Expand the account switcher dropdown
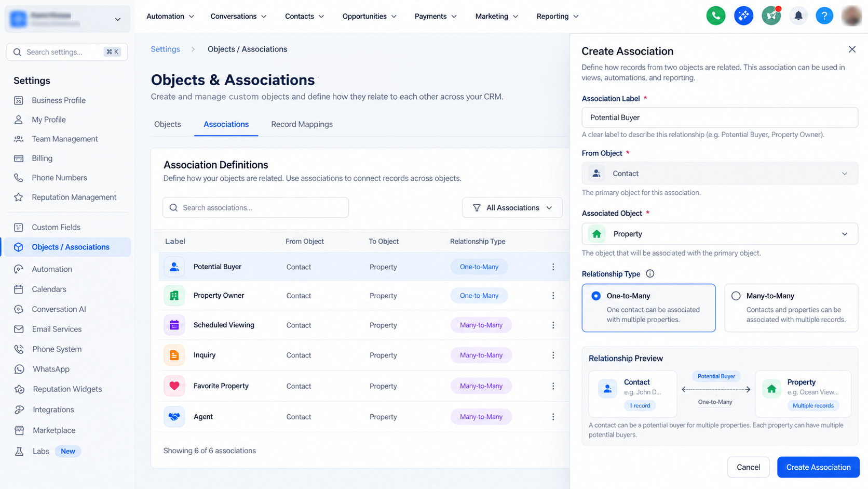This screenshot has height=489, width=868. coord(67,19)
